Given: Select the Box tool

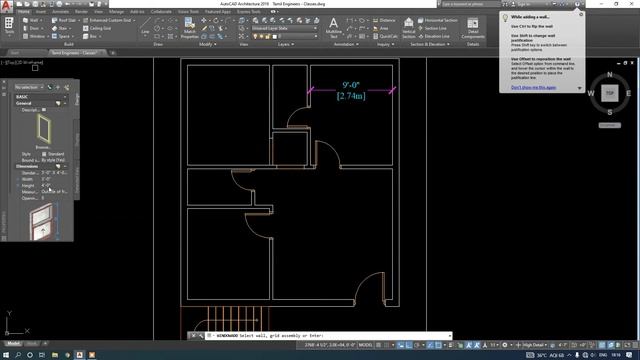Looking at the screenshot, I should [90, 36].
